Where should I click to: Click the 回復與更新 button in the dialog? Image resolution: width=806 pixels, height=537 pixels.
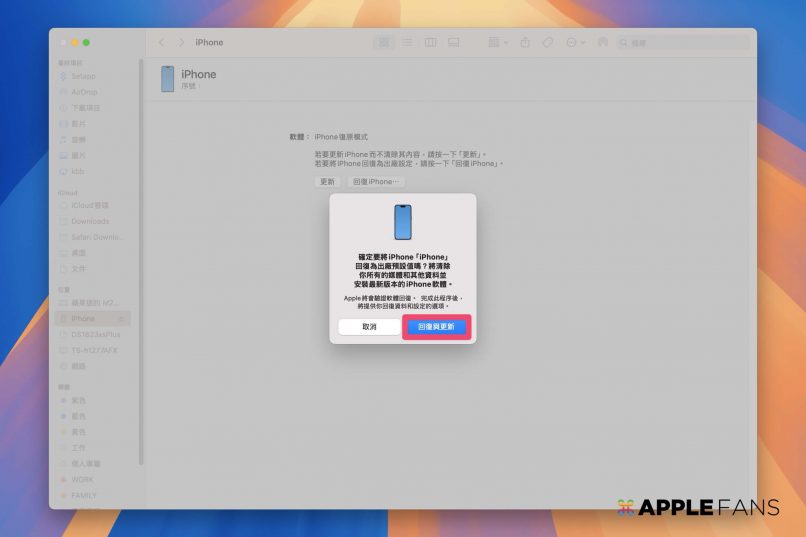(436, 327)
